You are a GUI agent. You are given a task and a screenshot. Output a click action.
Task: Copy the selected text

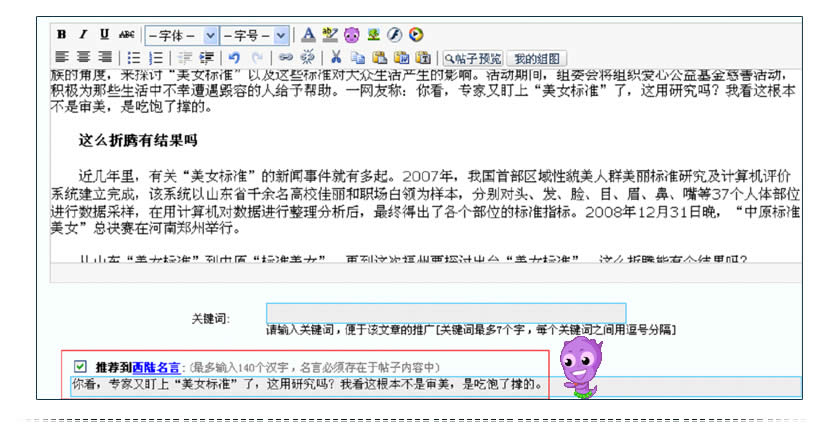point(358,58)
